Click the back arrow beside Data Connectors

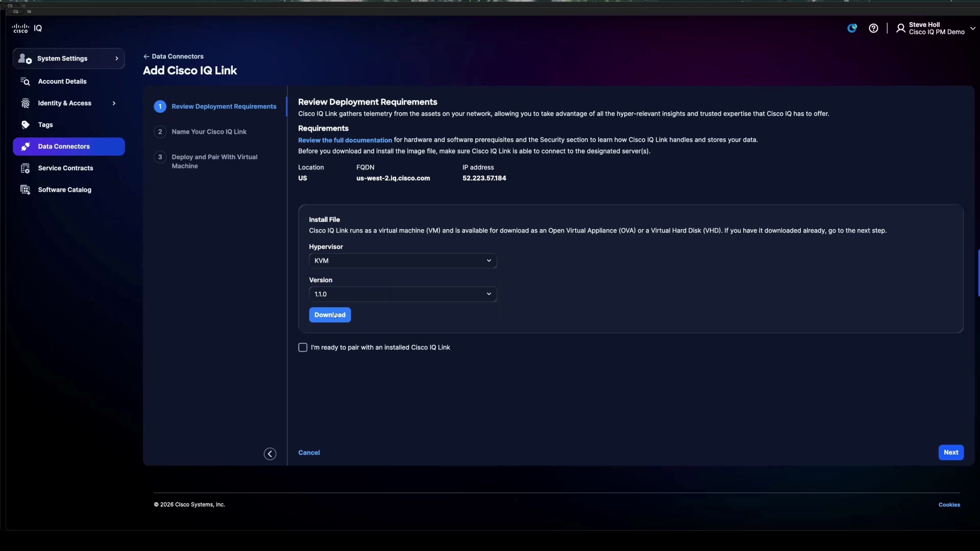146,57
